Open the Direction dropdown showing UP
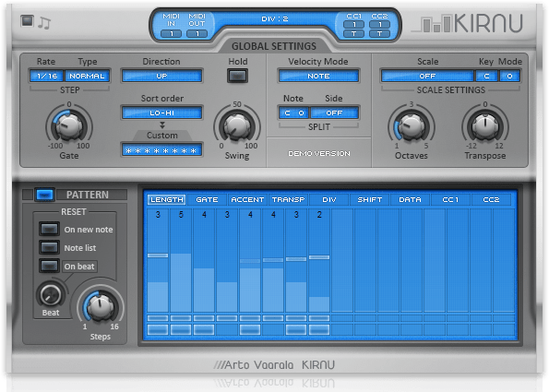549x392 pixels. pyautogui.click(x=161, y=76)
